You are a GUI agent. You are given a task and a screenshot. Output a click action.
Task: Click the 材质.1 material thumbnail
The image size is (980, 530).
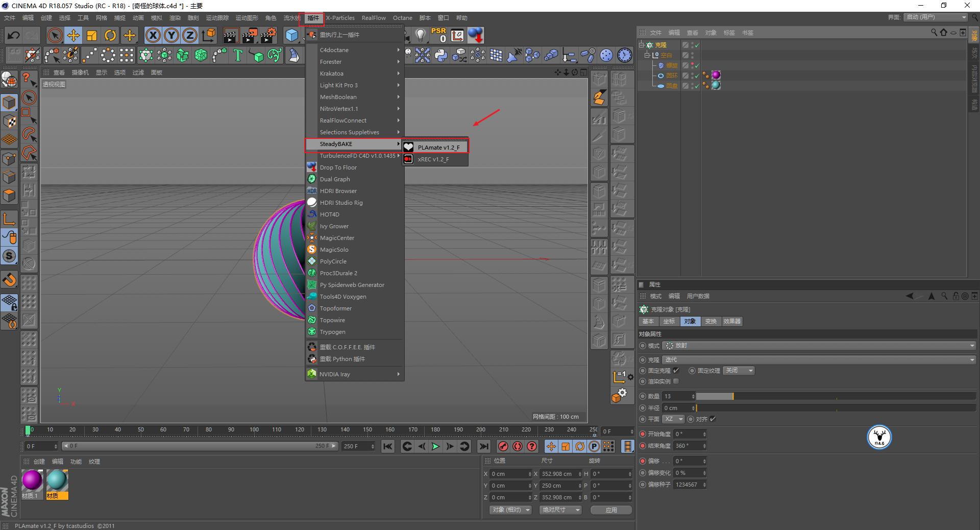pos(32,480)
